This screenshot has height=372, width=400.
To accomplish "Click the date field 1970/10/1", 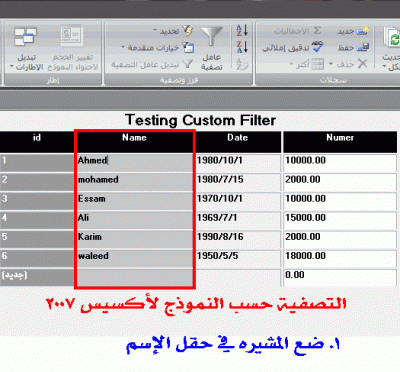I will click(x=238, y=201).
